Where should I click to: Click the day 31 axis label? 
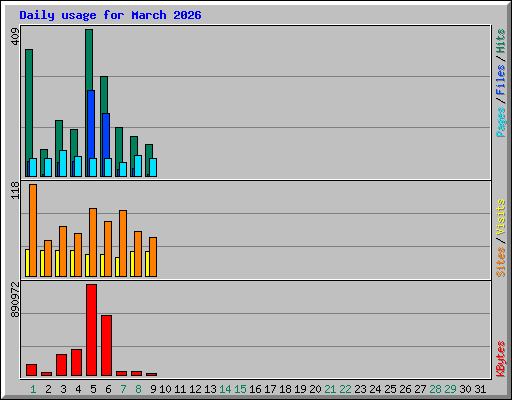(x=480, y=389)
